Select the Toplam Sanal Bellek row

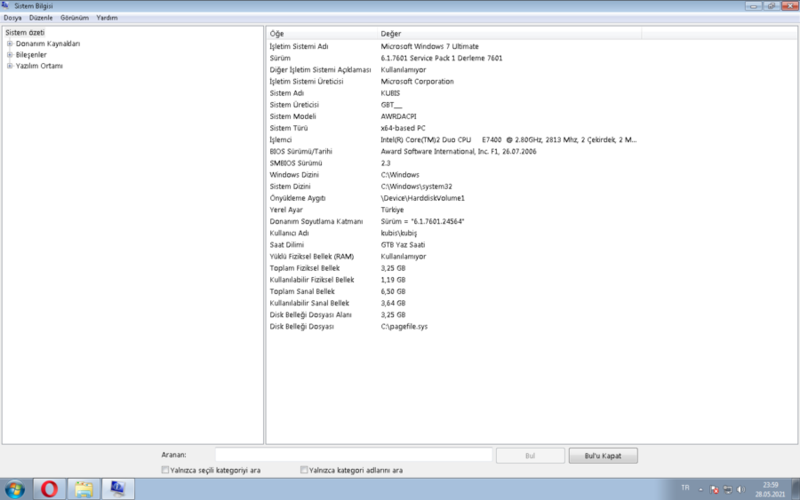tap(302, 292)
